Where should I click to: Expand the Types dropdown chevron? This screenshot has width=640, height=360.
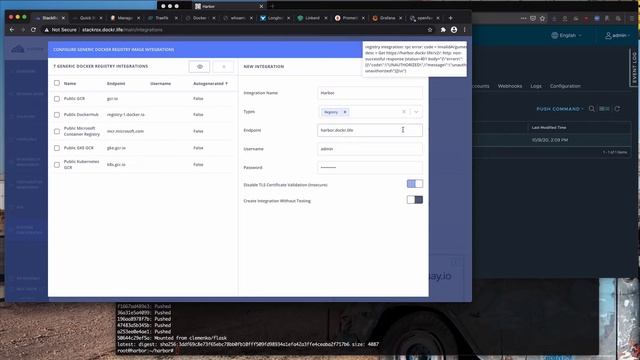(x=416, y=112)
